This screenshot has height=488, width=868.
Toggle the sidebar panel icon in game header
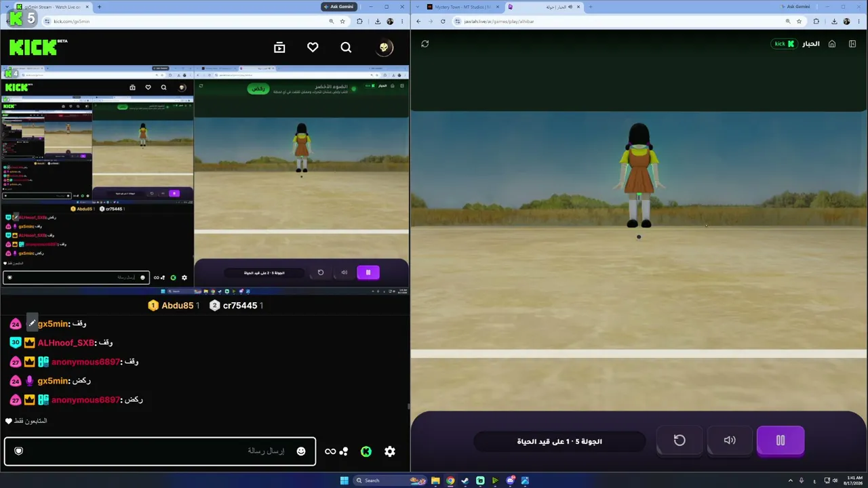(852, 44)
